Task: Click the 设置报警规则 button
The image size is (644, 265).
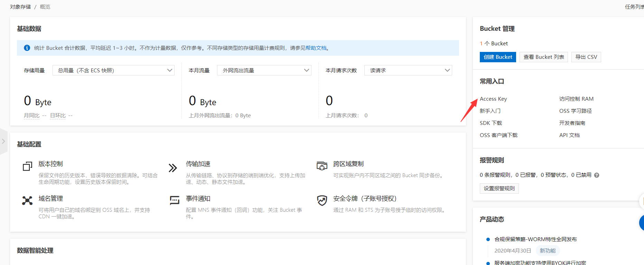Action: click(499, 189)
